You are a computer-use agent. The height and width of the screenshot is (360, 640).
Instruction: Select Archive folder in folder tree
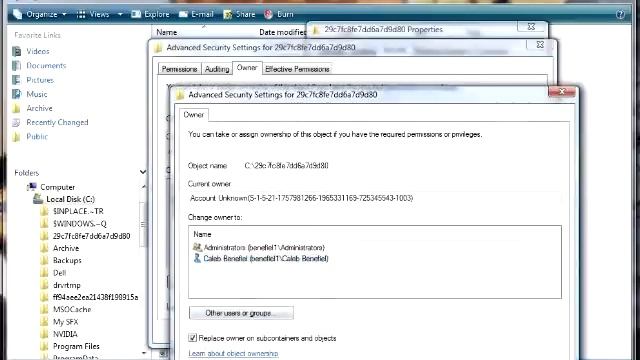tap(66, 248)
